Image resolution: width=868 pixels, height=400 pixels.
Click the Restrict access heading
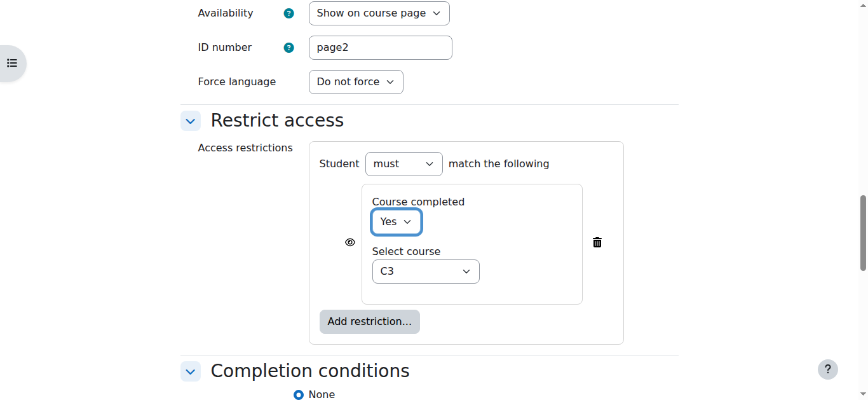[x=277, y=120]
